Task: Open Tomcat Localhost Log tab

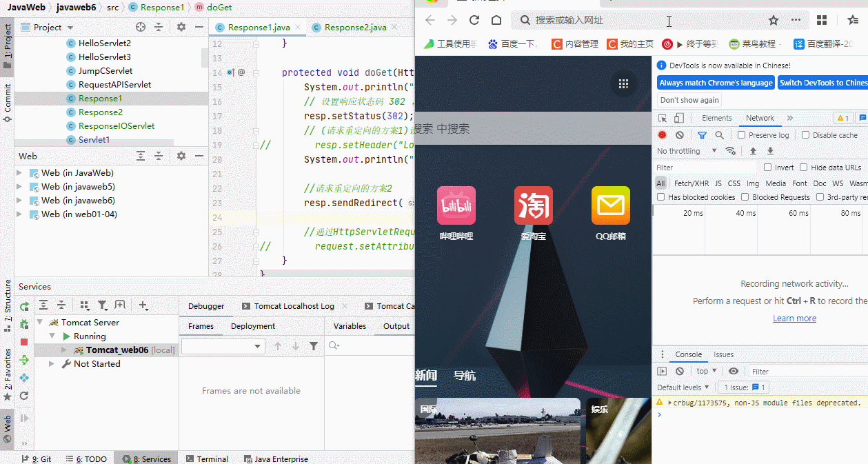Action: click(x=294, y=306)
